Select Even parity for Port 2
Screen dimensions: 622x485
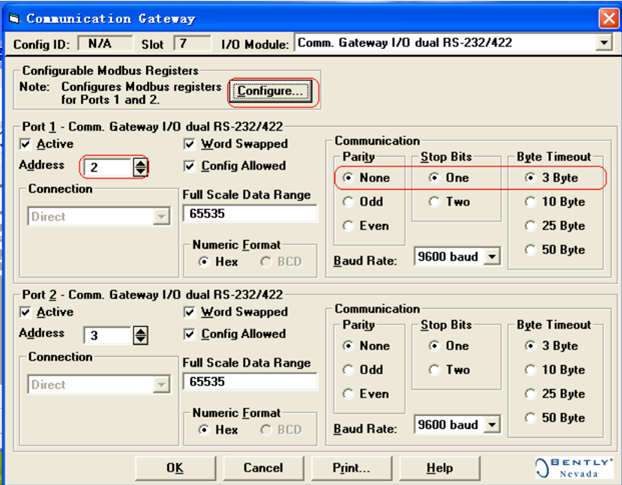[348, 394]
